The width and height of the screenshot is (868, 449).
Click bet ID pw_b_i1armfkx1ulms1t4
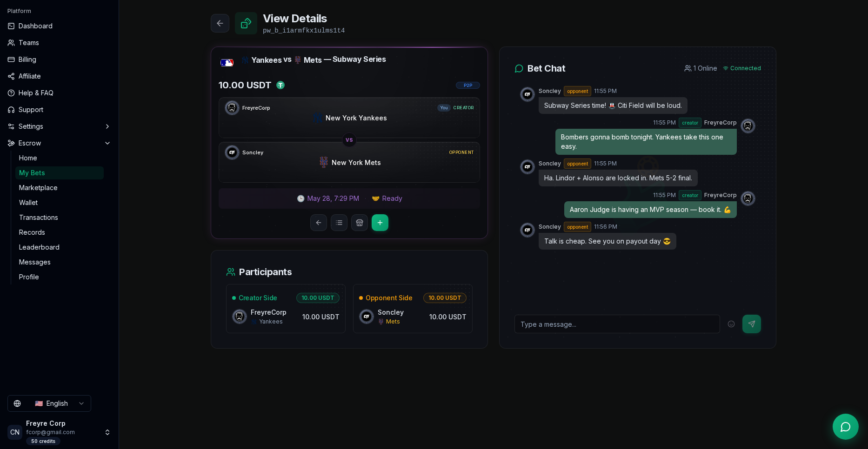(x=304, y=31)
